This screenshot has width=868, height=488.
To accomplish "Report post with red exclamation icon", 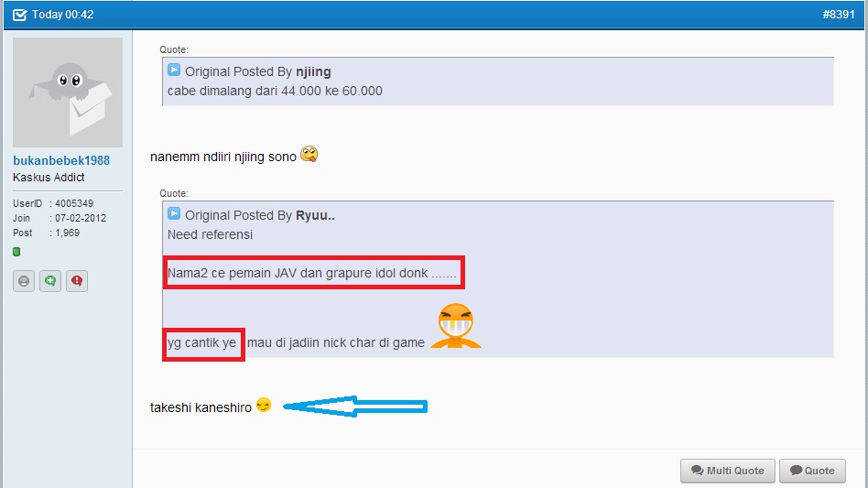I will tap(77, 281).
